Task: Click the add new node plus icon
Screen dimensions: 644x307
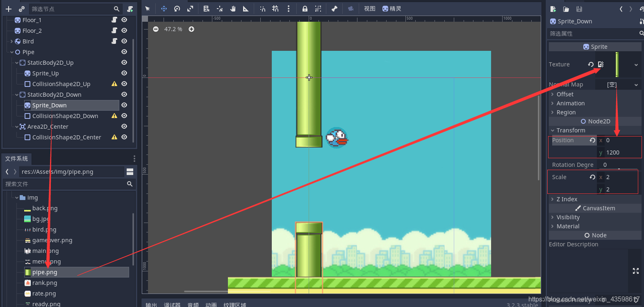Action: [9, 9]
